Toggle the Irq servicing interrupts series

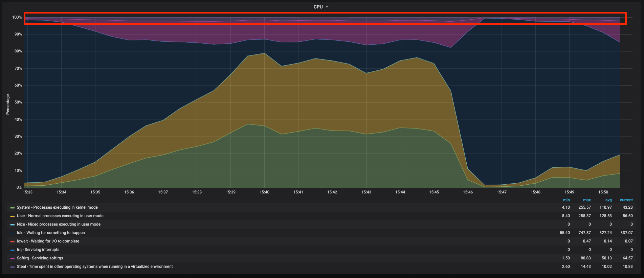(x=38, y=250)
